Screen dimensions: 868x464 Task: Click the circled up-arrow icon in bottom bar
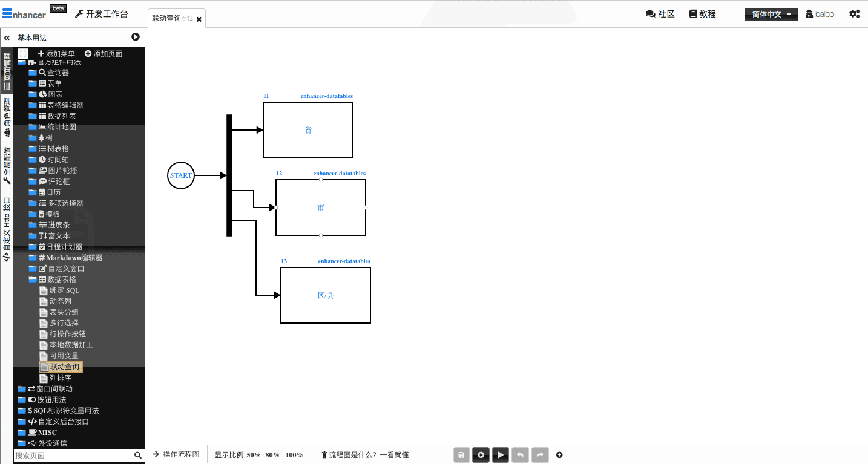click(559, 455)
